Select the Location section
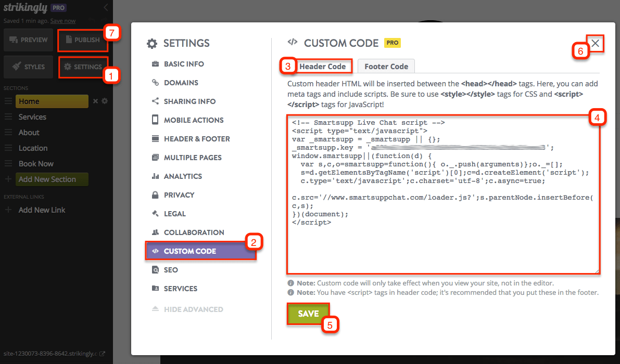Viewport: 620px width, 364px height. click(x=33, y=148)
